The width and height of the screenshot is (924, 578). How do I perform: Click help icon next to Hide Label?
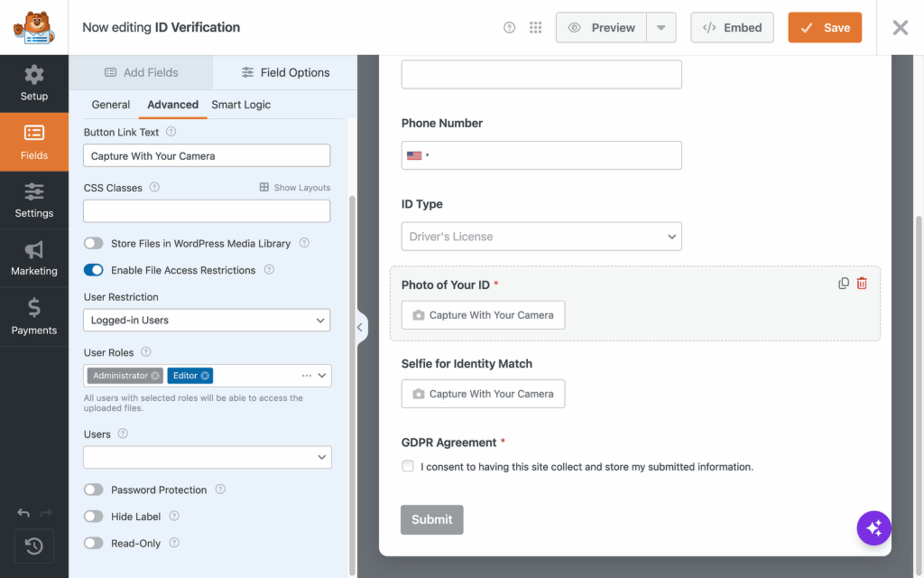174,516
